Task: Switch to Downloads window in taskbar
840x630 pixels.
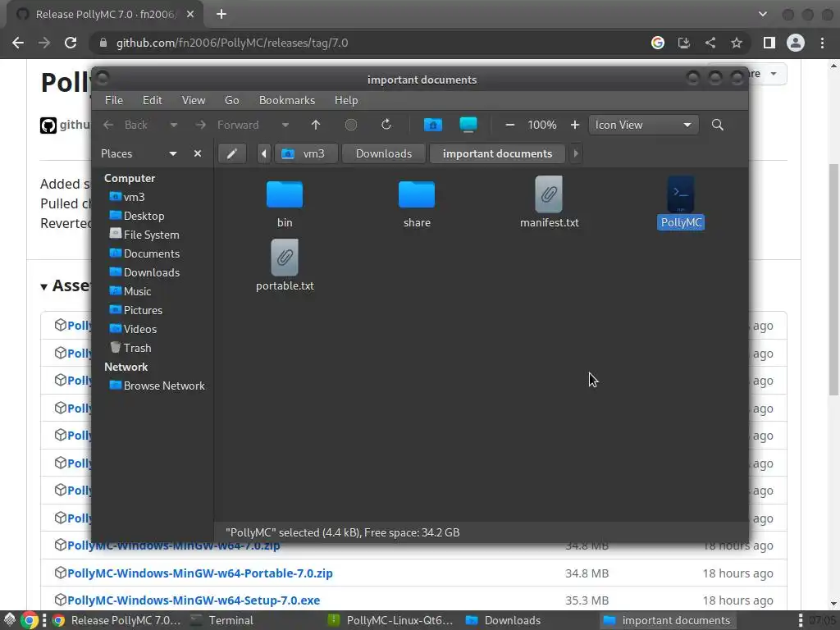Action: pyautogui.click(x=503, y=620)
